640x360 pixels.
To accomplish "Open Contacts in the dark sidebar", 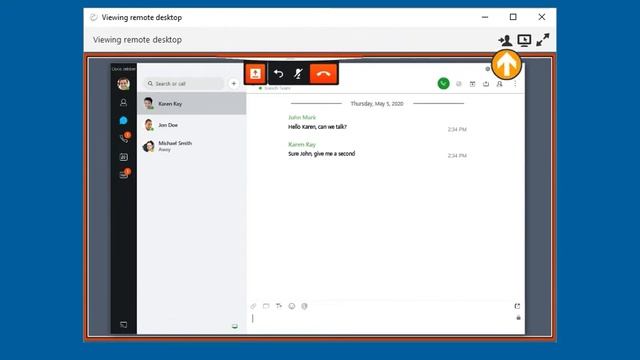I will (123, 102).
